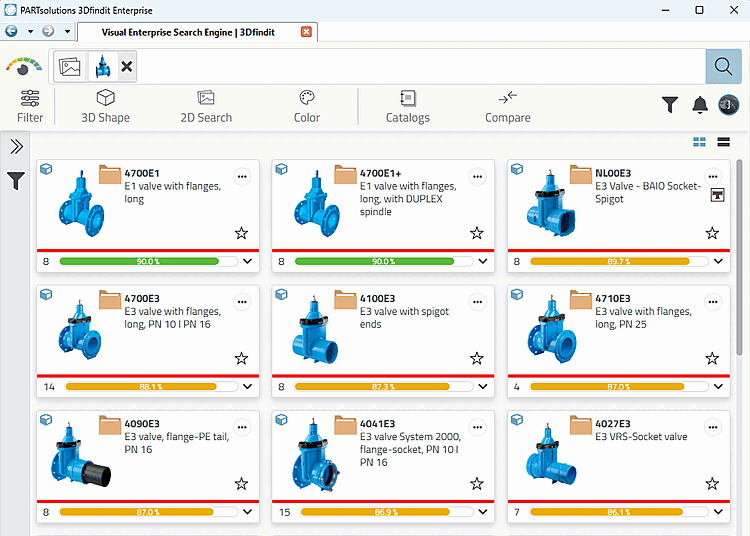Close the 3Dfindit browser tab
Screen dimensions: 750x536
click(x=306, y=32)
